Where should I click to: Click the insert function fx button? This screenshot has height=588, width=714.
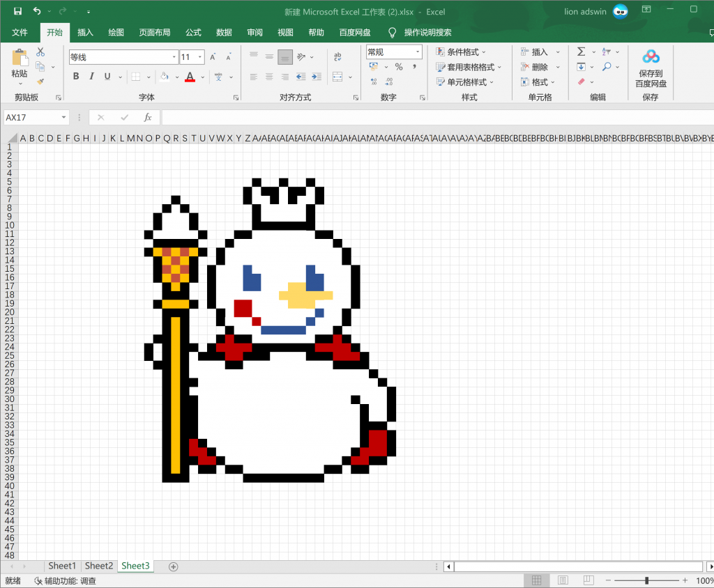148,118
